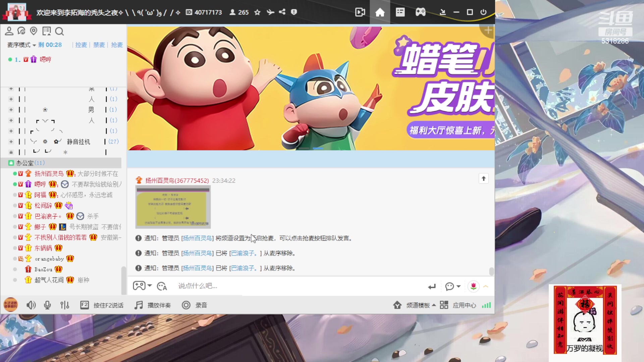Open the headset support icon in left panel
The image size is (644, 362).
click(21, 31)
